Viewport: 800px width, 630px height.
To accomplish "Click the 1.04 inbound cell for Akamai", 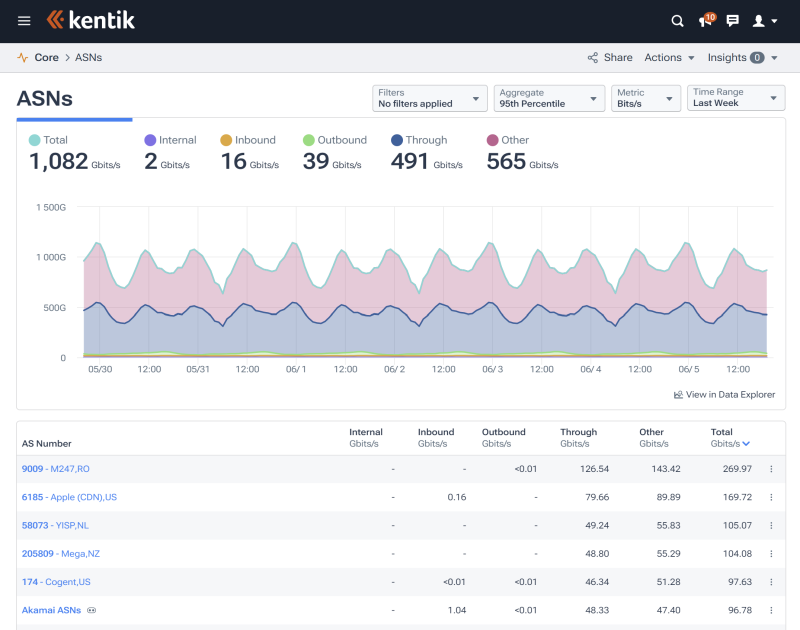I will point(457,610).
